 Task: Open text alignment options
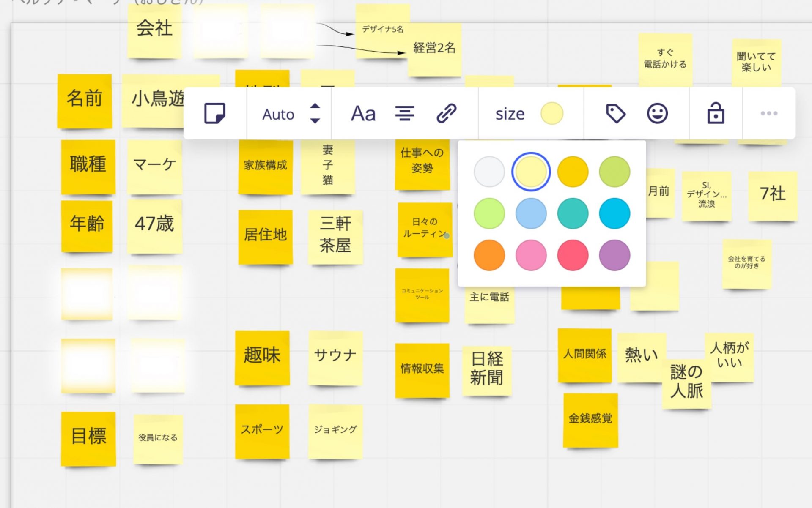[405, 114]
